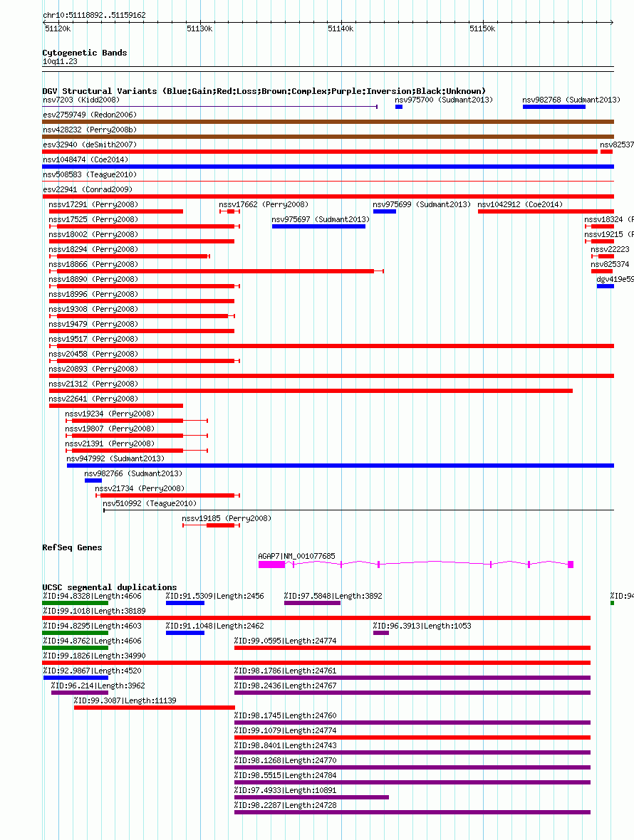The height and width of the screenshot is (840, 634).
Task: Click the nssv19479 (Perry2008) variant label
Action: coord(93,325)
